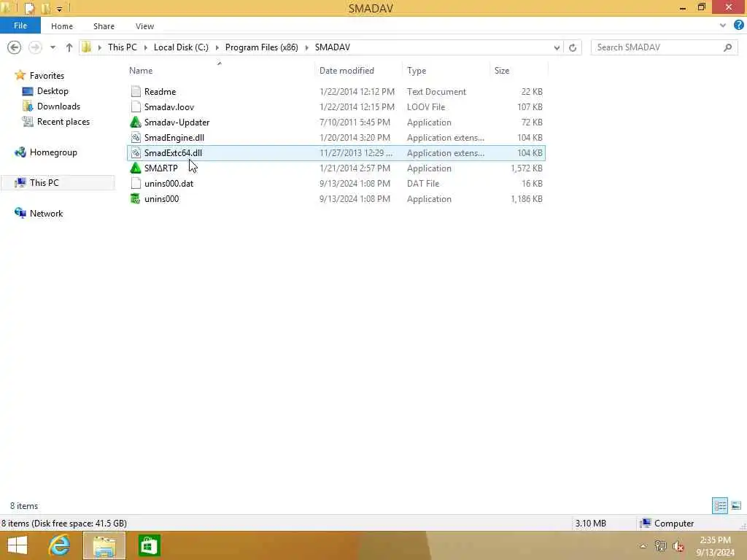Open the File ribbon tab
Image resolution: width=747 pixels, height=560 pixels.
click(20, 26)
